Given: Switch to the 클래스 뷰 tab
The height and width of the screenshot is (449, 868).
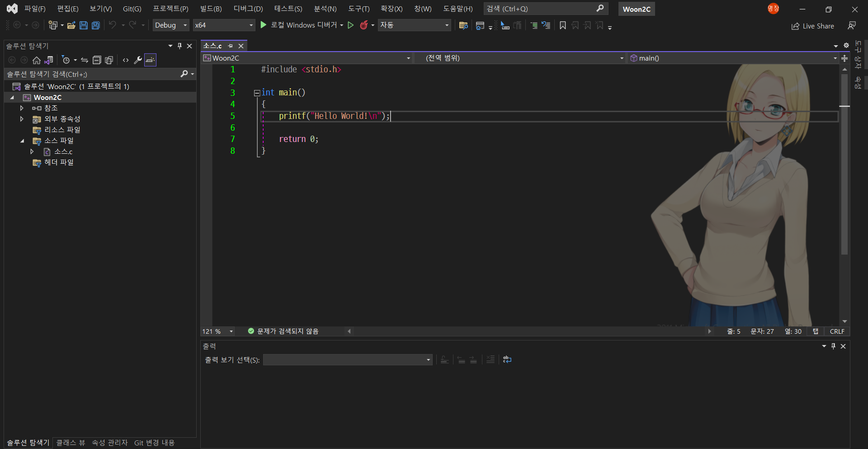Looking at the screenshot, I should pyautogui.click(x=71, y=443).
